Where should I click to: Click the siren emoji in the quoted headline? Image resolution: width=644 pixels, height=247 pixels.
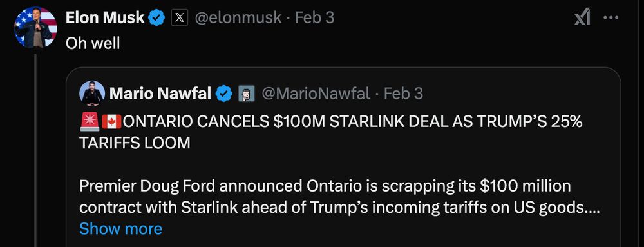90,122
